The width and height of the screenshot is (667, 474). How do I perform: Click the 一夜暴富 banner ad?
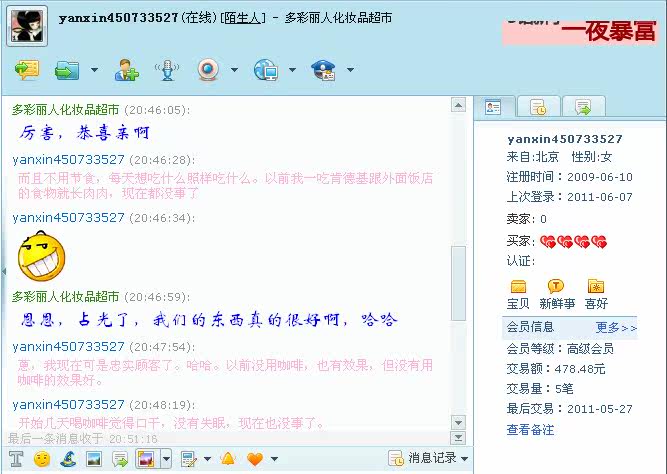click(x=580, y=32)
